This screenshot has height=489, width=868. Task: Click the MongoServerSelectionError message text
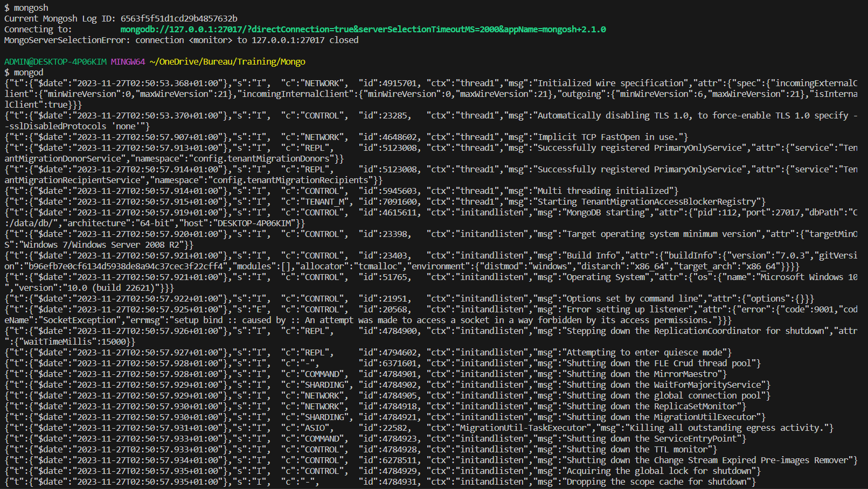click(x=181, y=40)
